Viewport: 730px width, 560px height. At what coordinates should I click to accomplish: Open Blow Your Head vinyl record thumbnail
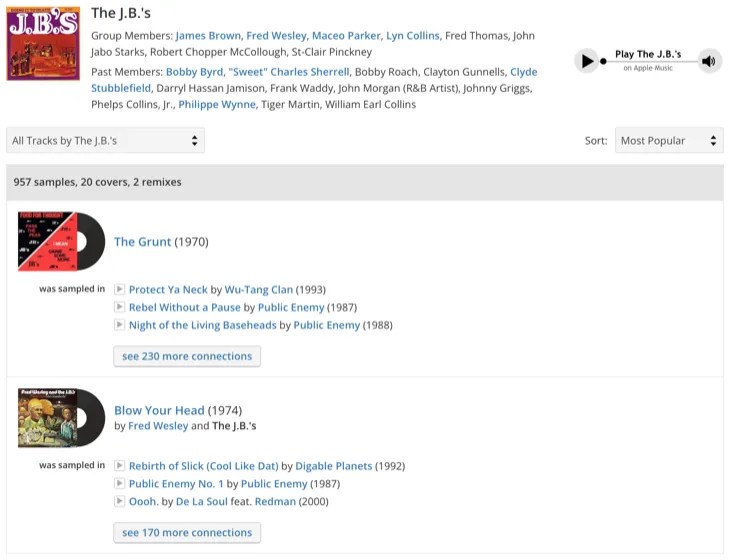click(x=61, y=418)
